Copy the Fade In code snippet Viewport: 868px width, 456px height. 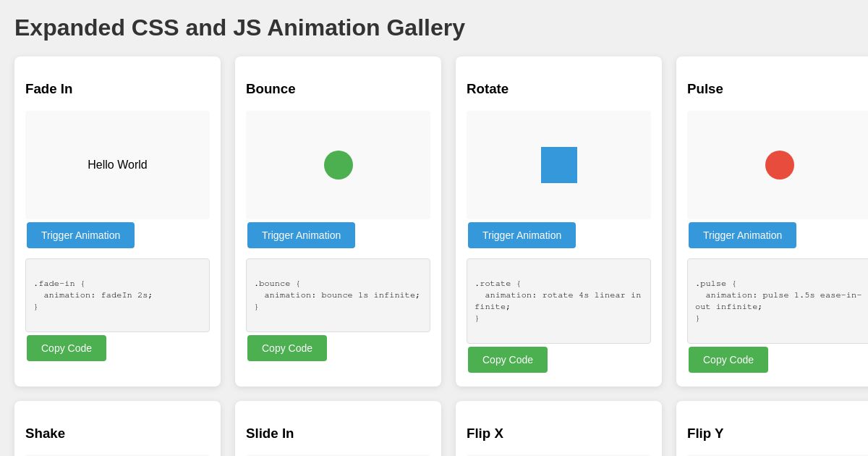tap(67, 348)
